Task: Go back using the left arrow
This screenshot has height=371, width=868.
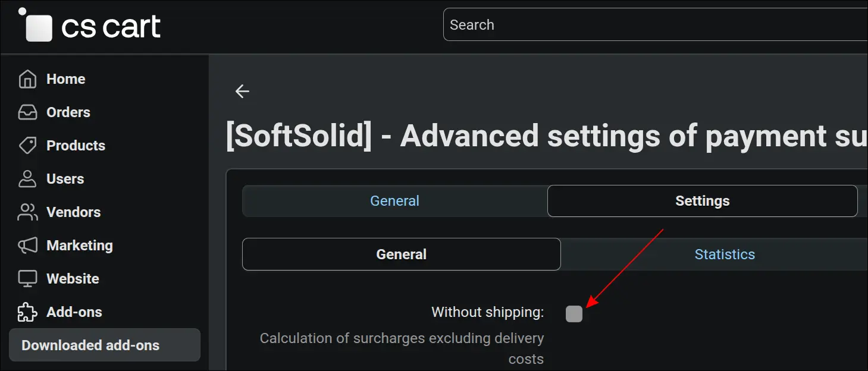Action: coord(242,91)
